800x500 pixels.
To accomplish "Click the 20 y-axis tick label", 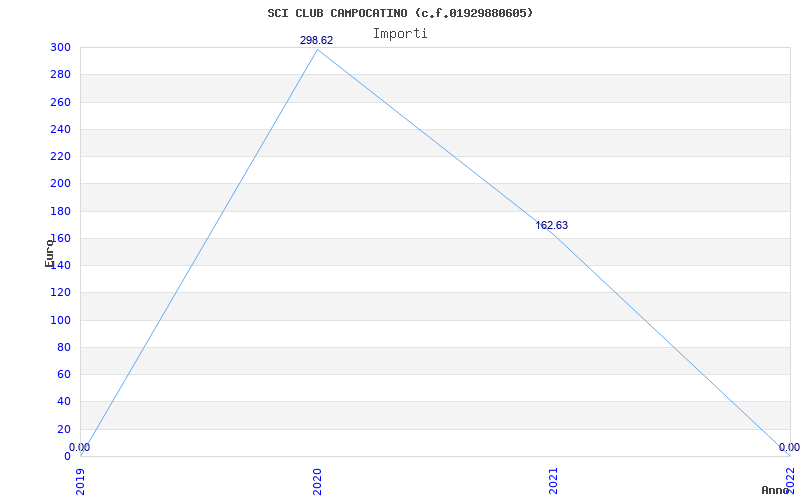I will coord(64,429).
